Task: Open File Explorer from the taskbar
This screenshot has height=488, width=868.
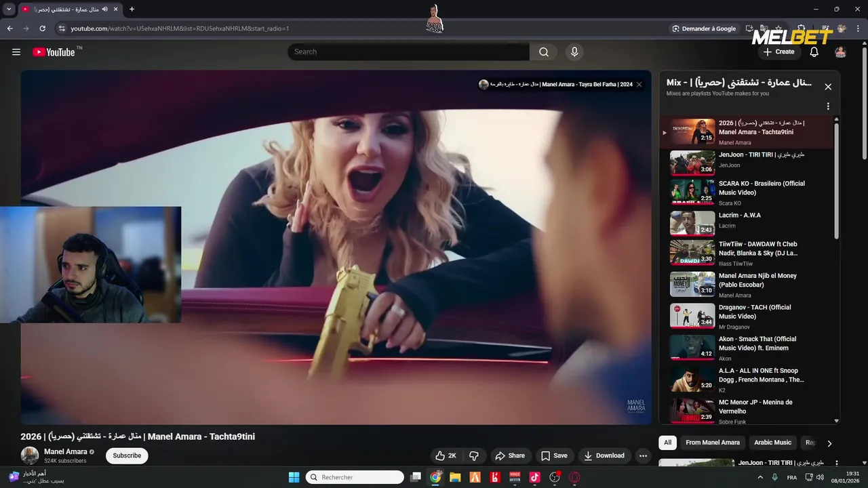Action: point(455,477)
